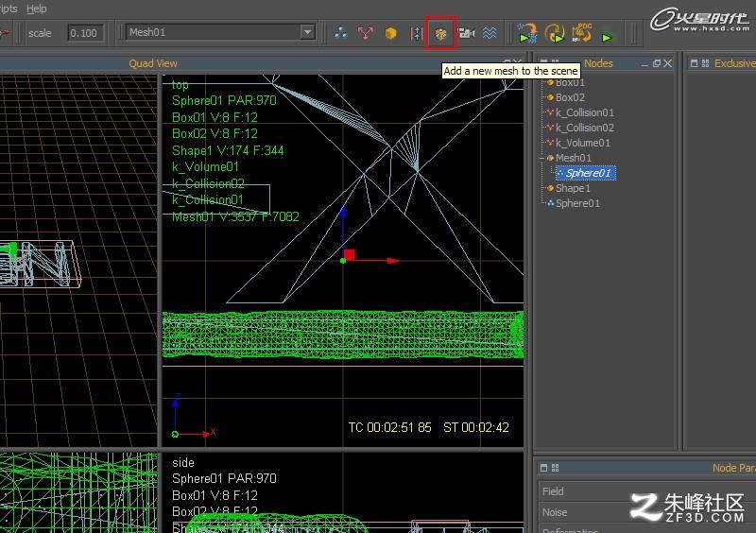The width and height of the screenshot is (756, 533).
Task: Click the camera icon in toolbar
Action: click(x=466, y=33)
